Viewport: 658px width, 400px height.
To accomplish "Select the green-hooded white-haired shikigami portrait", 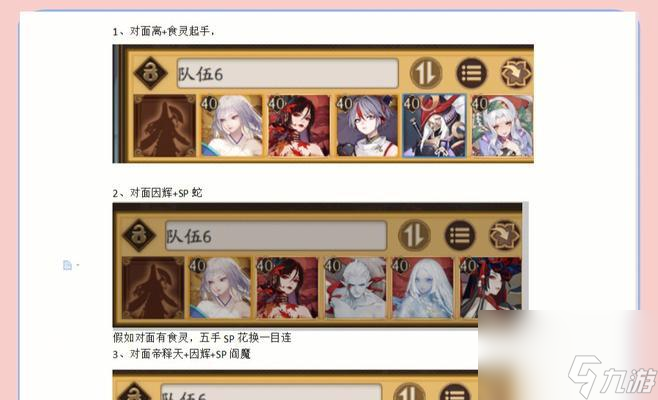I will pyautogui.click(x=502, y=126).
